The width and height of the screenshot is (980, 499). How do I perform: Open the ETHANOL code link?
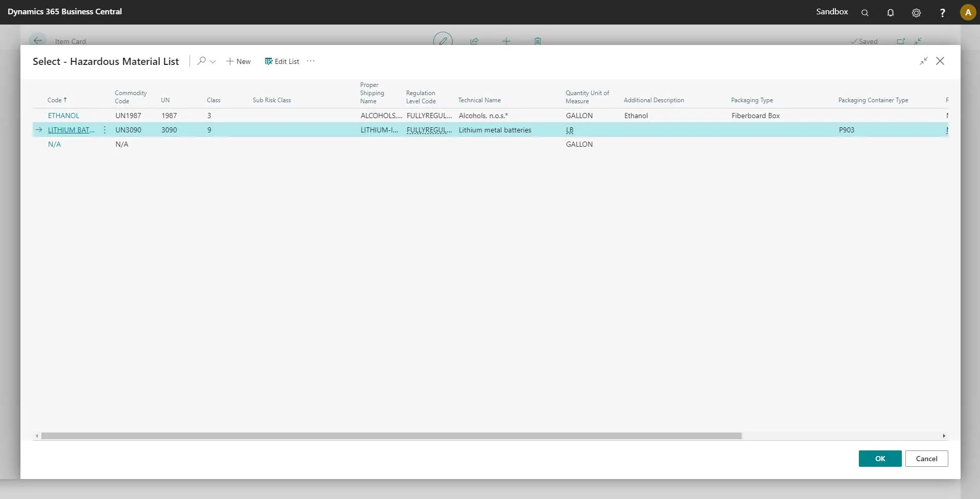pyautogui.click(x=63, y=116)
